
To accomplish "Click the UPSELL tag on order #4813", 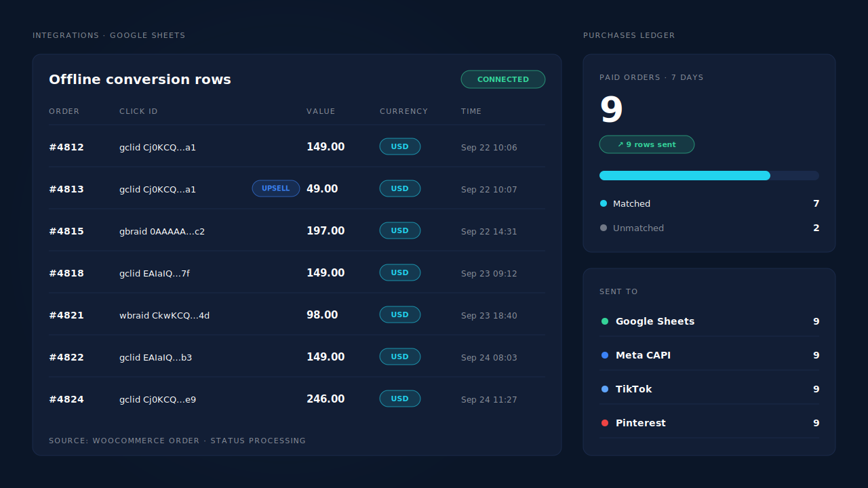I will 276,188.
